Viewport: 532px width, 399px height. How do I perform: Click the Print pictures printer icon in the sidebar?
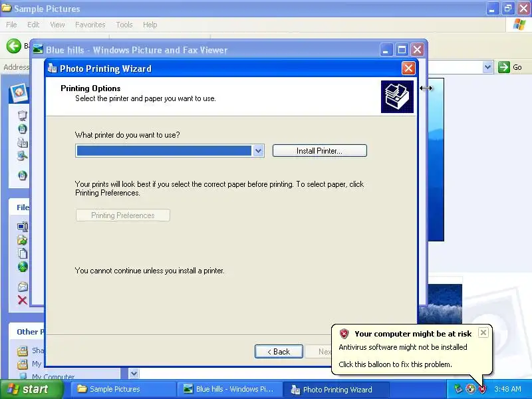point(23,142)
